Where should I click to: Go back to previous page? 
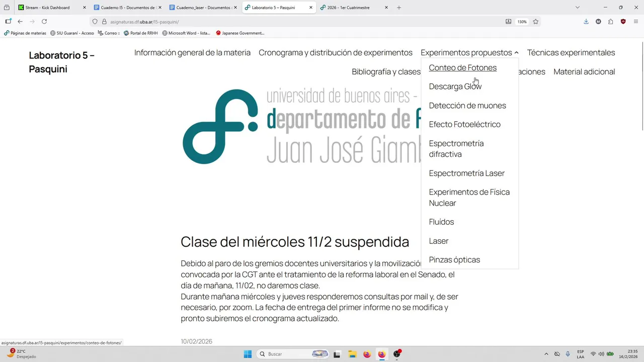[x=20, y=22]
